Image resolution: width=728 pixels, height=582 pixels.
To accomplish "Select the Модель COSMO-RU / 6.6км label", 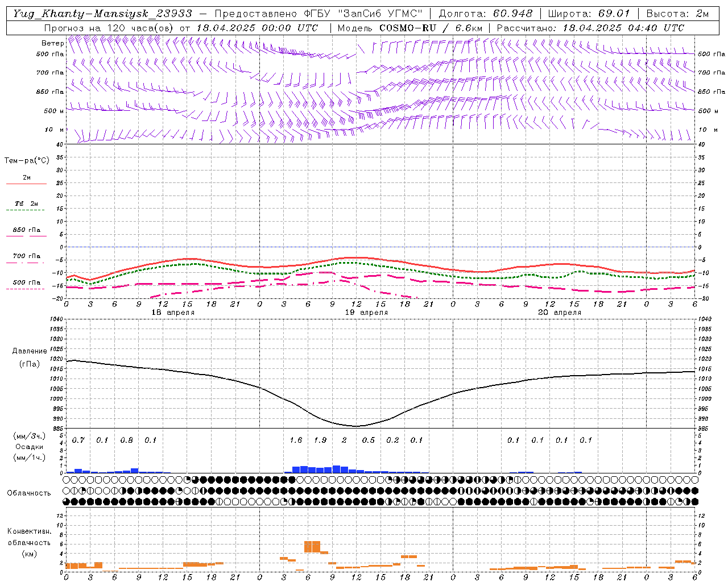I will click(410, 28).
